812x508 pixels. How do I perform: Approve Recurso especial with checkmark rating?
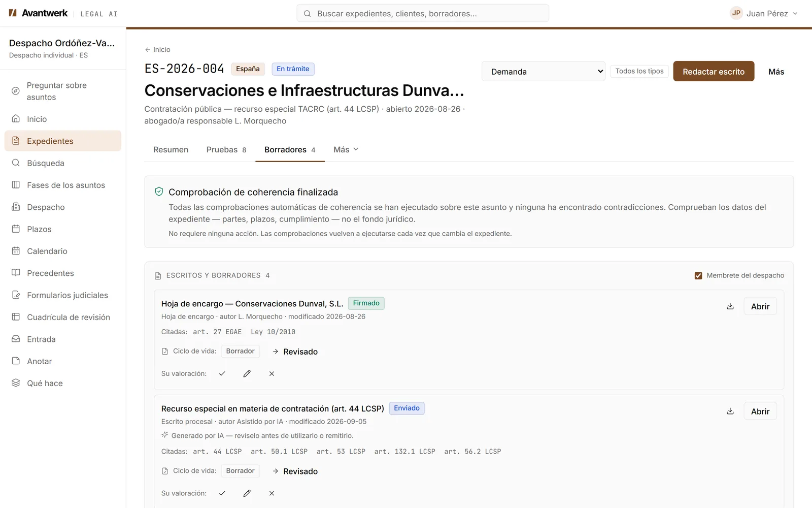(x=222, y=493)
